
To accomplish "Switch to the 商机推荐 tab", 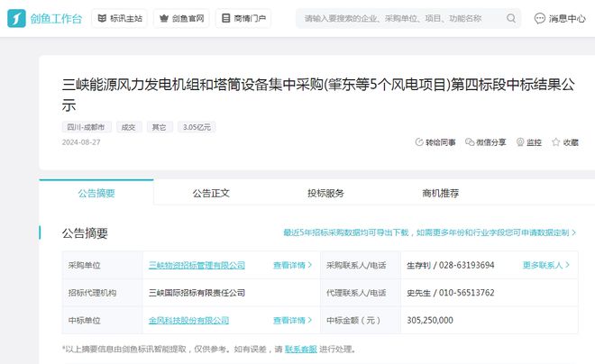I will click(x=440, y=193).
